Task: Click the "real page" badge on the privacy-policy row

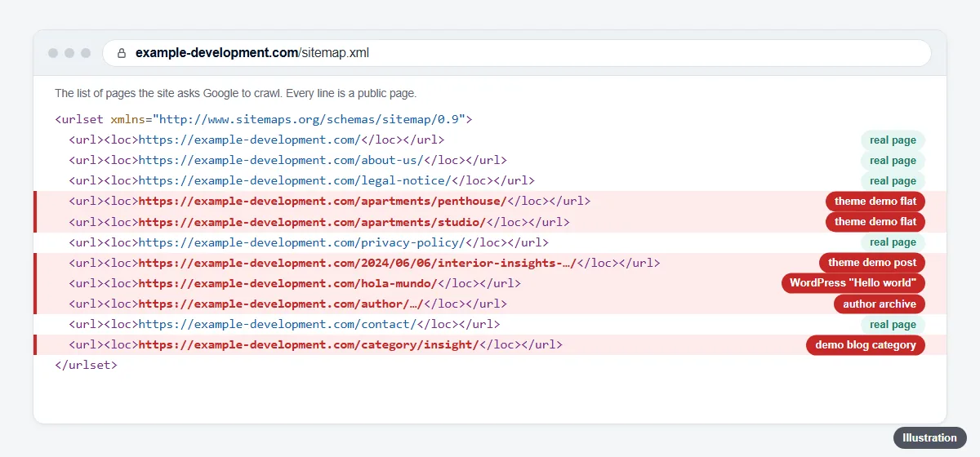Action: point(893,242)
